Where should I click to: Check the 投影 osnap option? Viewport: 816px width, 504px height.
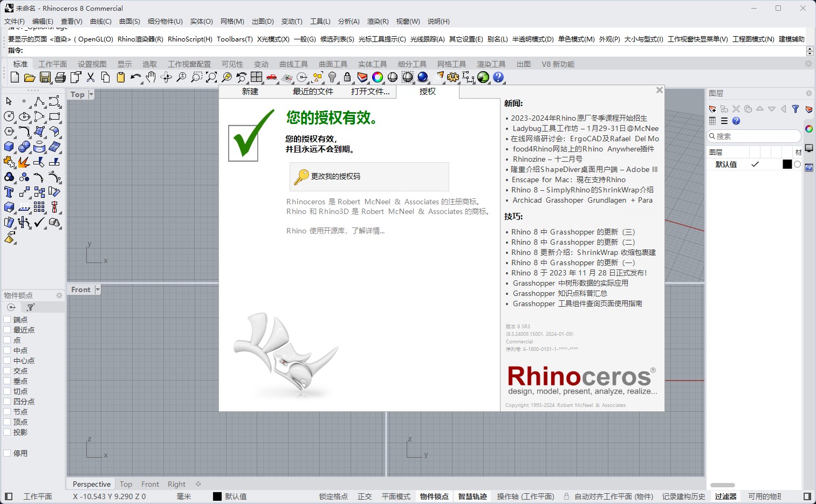click(x=7, y=432)
